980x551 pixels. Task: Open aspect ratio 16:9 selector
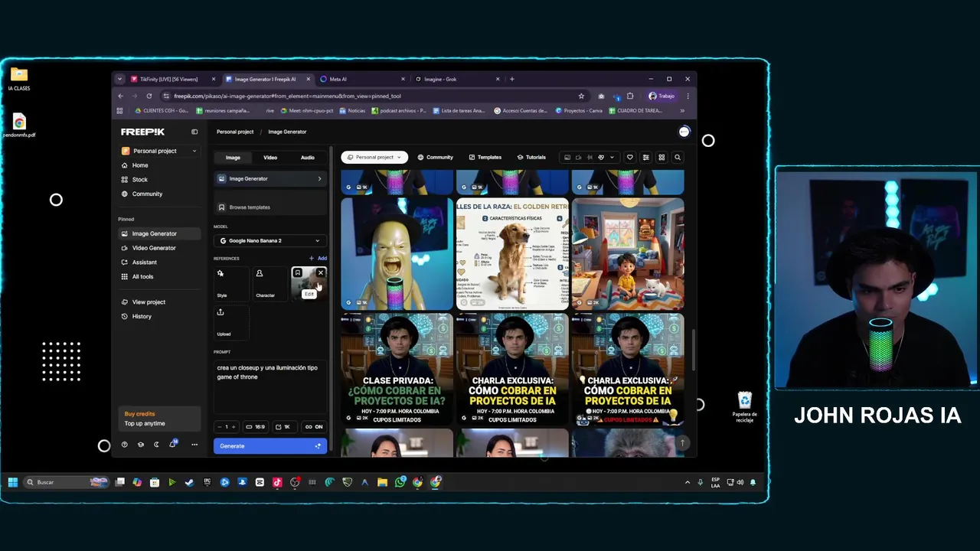point(255,427)
